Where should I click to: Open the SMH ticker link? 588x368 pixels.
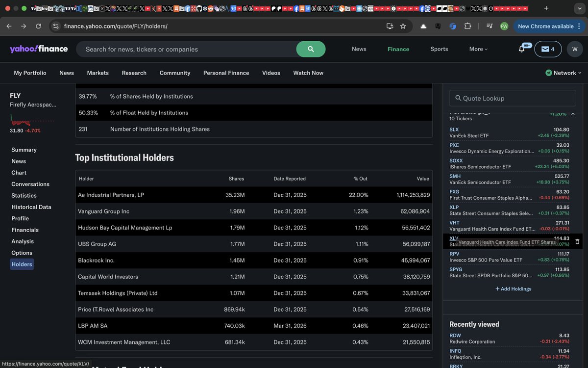[455, 176]
